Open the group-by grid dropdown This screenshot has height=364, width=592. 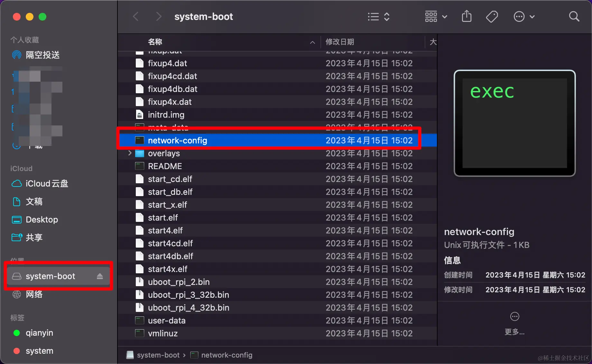(x=436, y=16)
